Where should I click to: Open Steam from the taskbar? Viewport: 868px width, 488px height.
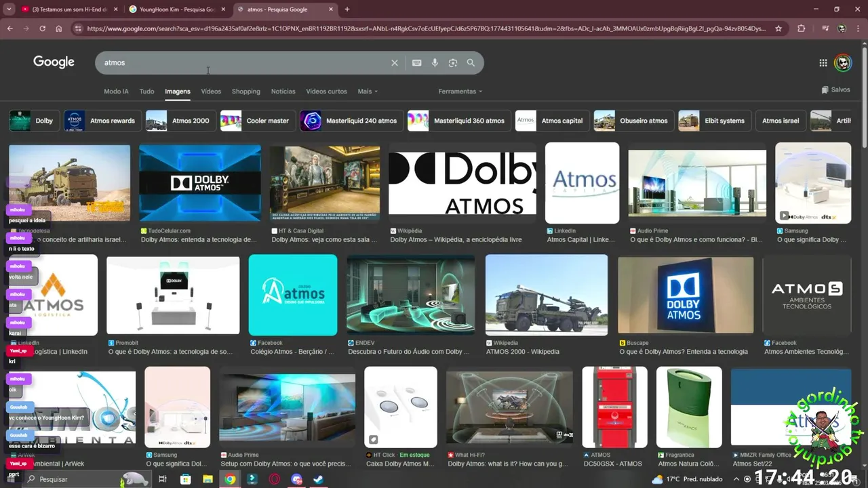pyautogui.click(x=319, y=479)
